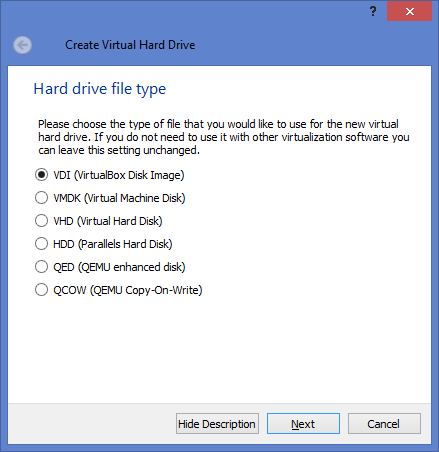
Task: Select the VDI radio button circle
Action: click(41, 175)
